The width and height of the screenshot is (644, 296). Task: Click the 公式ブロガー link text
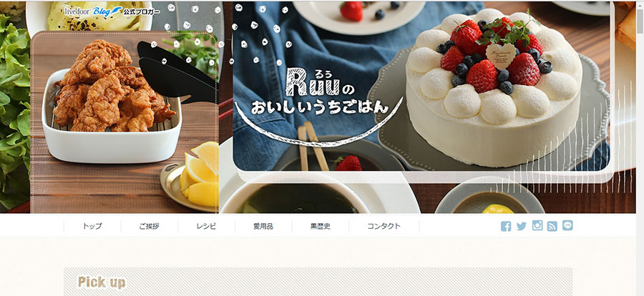coord(142,11)
